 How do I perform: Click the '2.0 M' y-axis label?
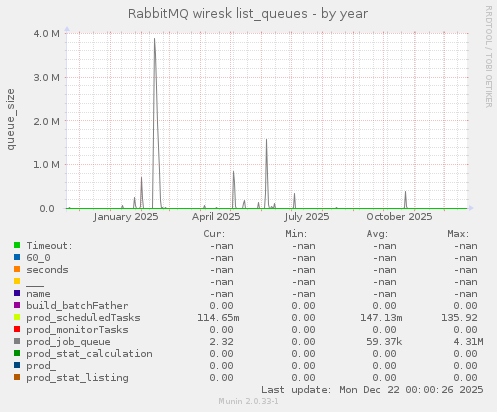[46, 121]
